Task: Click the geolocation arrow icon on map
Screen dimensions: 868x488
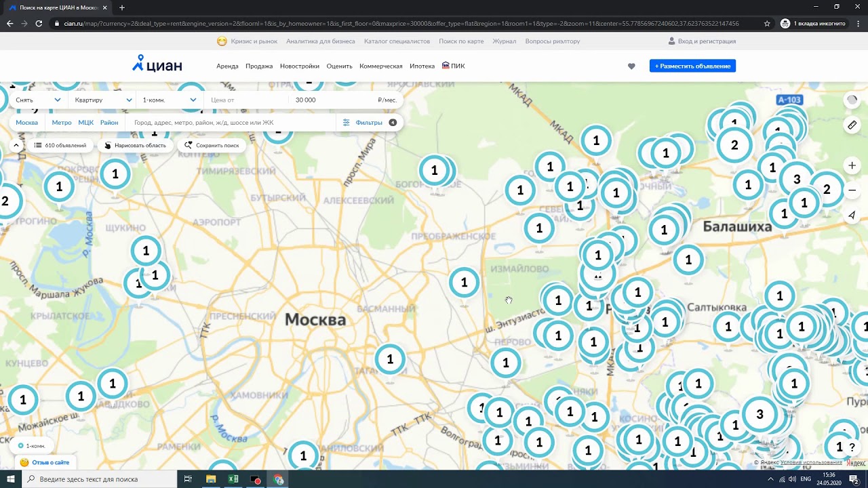Action: 852,216
